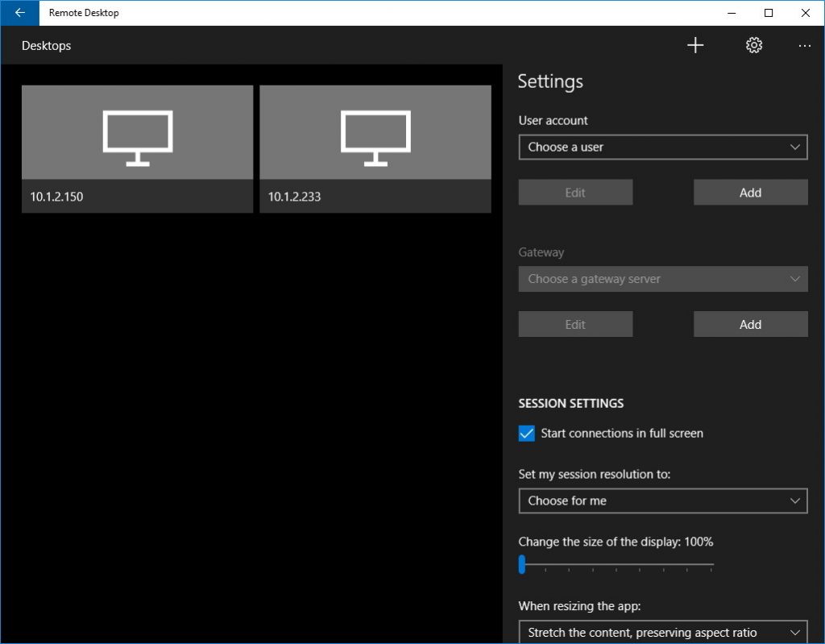This screenshot has width=825, height=644.
Task: Adjust the display size slider
Action: [522, 566]
